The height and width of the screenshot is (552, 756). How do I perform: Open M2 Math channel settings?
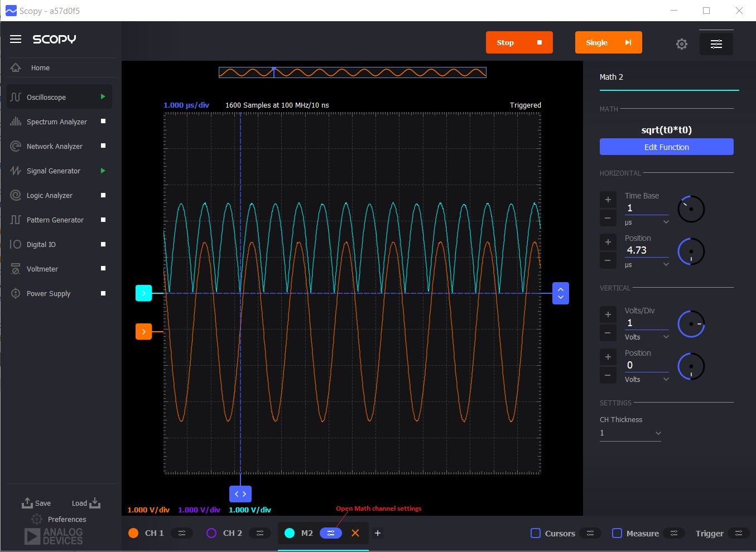331,533
